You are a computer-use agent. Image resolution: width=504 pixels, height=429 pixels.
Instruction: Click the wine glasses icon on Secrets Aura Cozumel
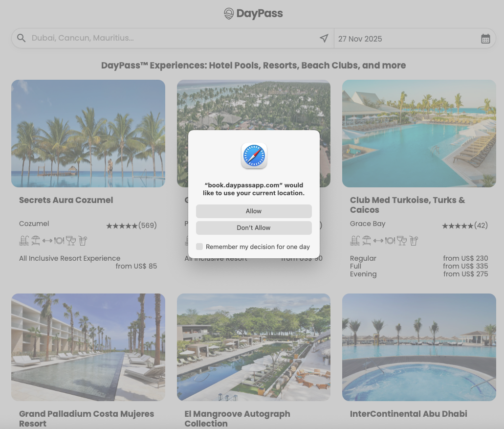tap(71, 241)
